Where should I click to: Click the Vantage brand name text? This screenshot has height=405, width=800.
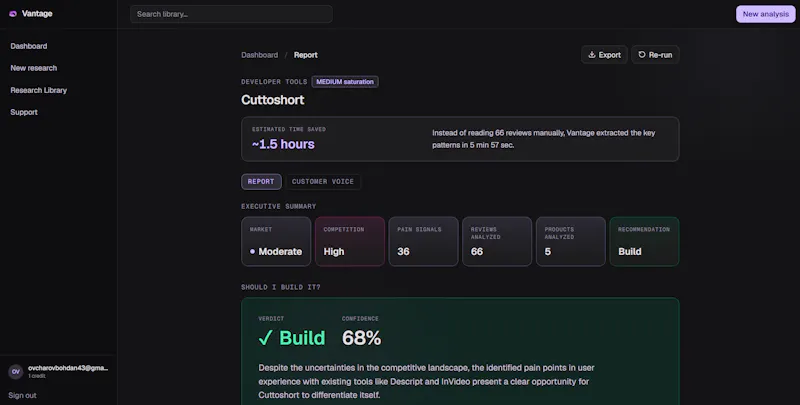point(37,14)
